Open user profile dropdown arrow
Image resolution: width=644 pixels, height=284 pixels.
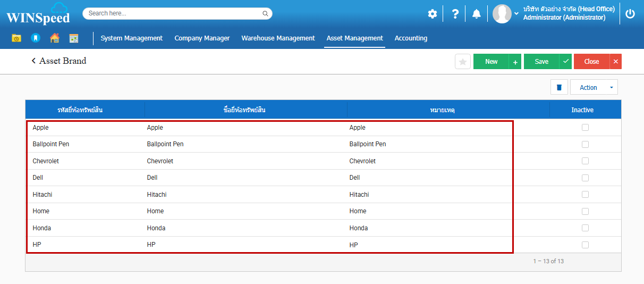point(516,14)
